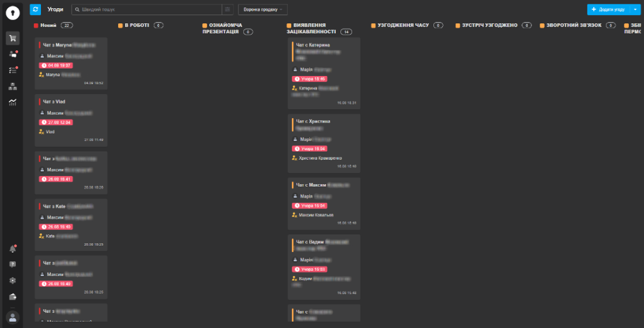
Task: Open the settings gear icon
Action: click(x=13, y=280)
